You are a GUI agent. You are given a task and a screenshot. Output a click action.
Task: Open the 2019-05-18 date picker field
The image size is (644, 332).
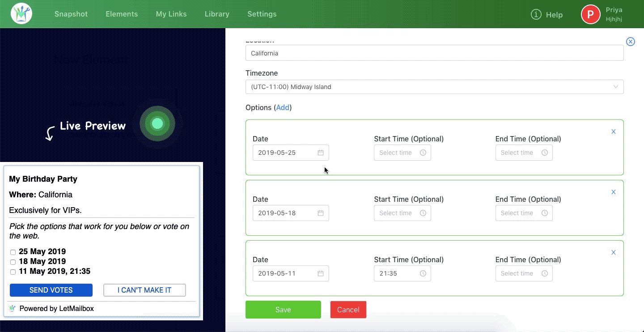click(x=291, y=213)
